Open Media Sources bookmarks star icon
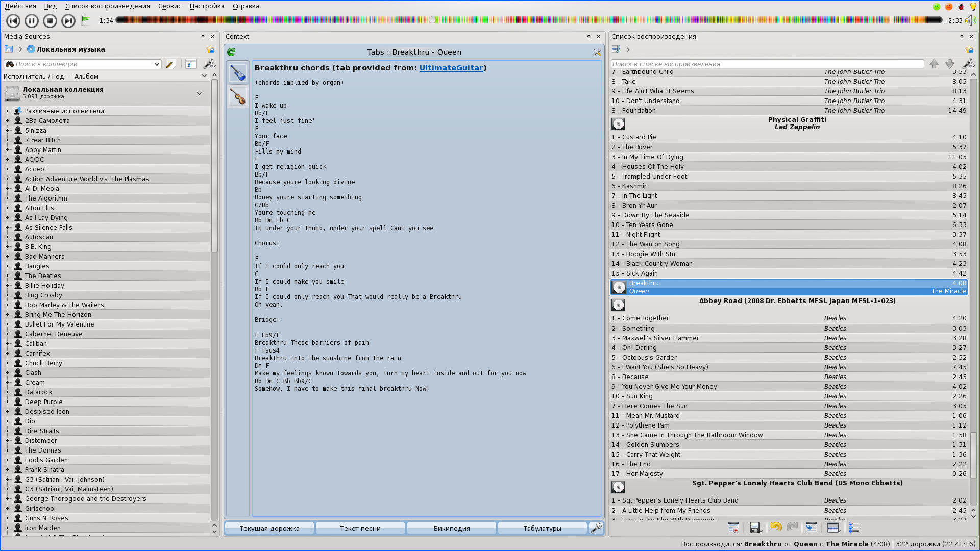Viewport: 980px width, 551px height. tap(210, 49)
